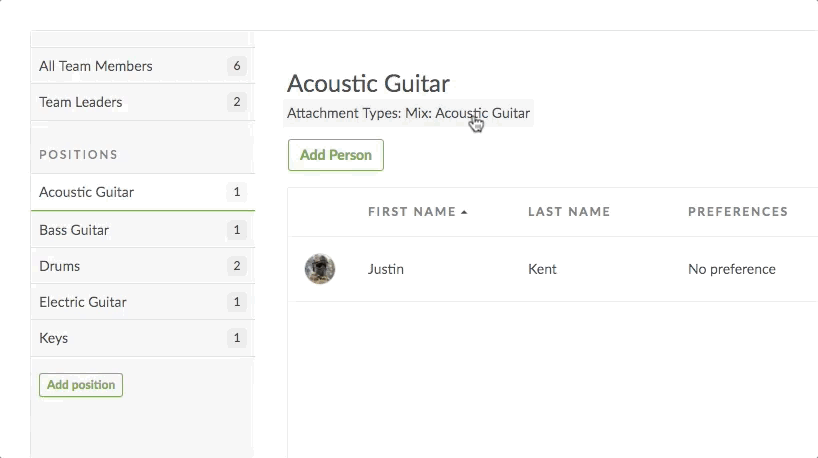The height and width of the screenshot is (458, 818).
Task: Click Justin Kent's avatar photo
Action: [x=320, y=269]
